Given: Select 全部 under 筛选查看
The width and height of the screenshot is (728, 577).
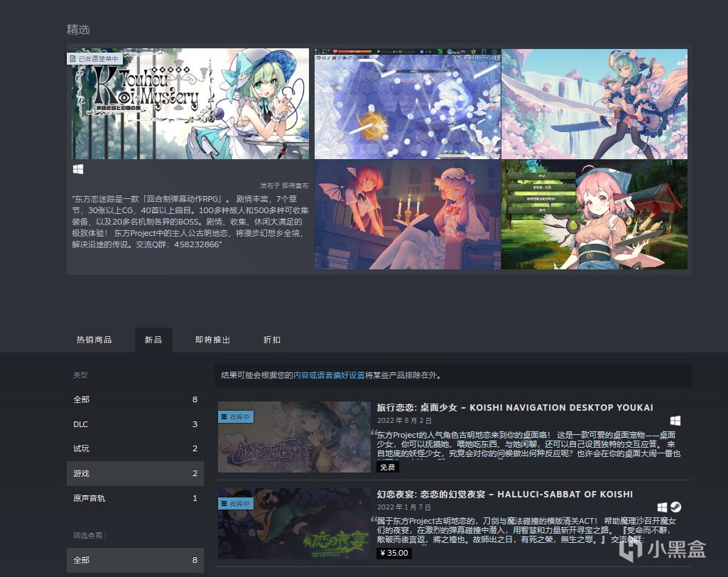Looking at the screenshot, I should coord(135,560).
